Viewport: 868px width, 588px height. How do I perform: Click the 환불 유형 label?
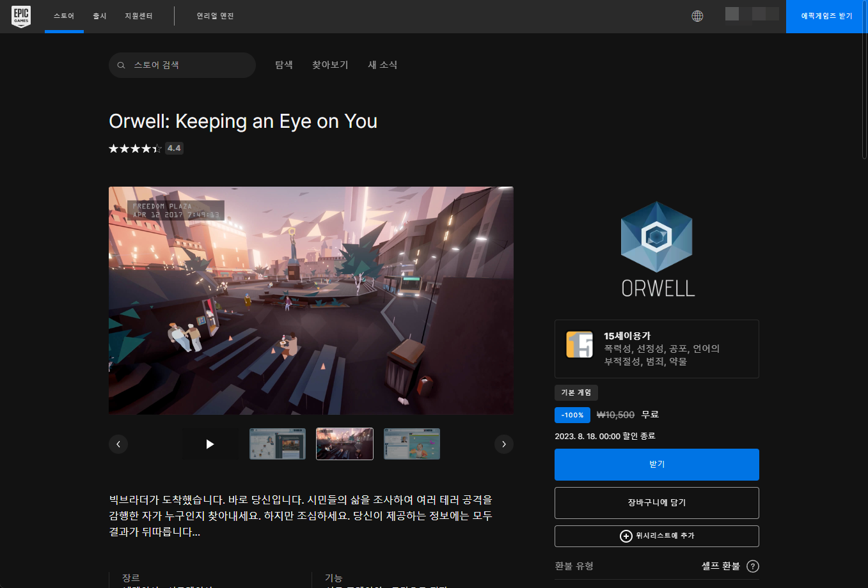click(574, 566)
